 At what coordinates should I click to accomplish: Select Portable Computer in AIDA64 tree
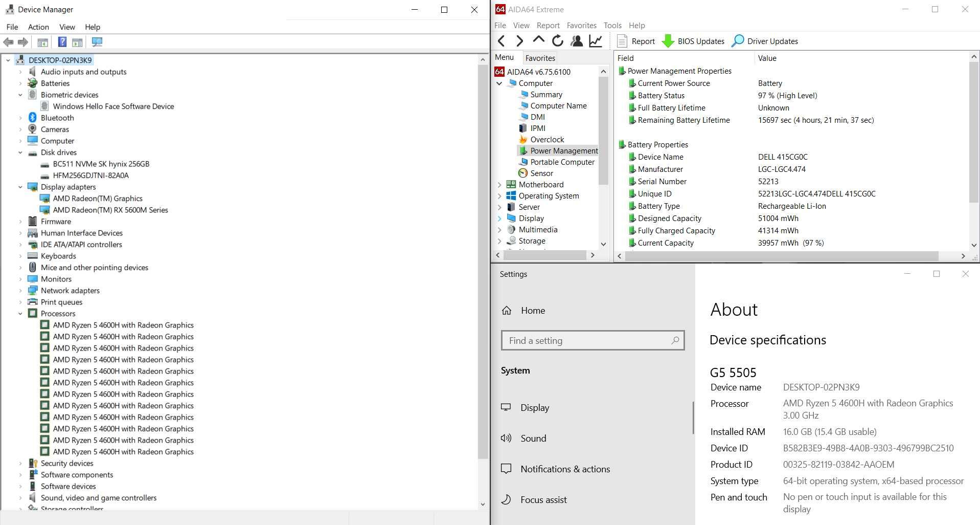(x=562, y=162)
